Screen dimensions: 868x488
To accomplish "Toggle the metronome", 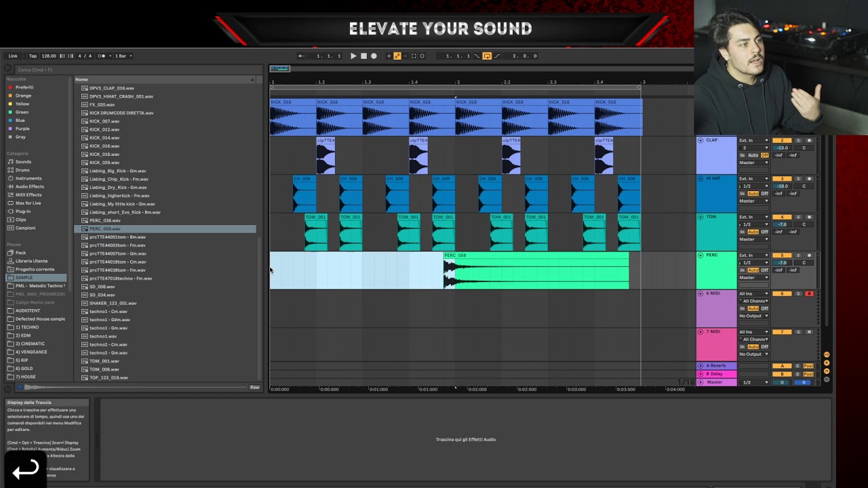I will point(101,56).
